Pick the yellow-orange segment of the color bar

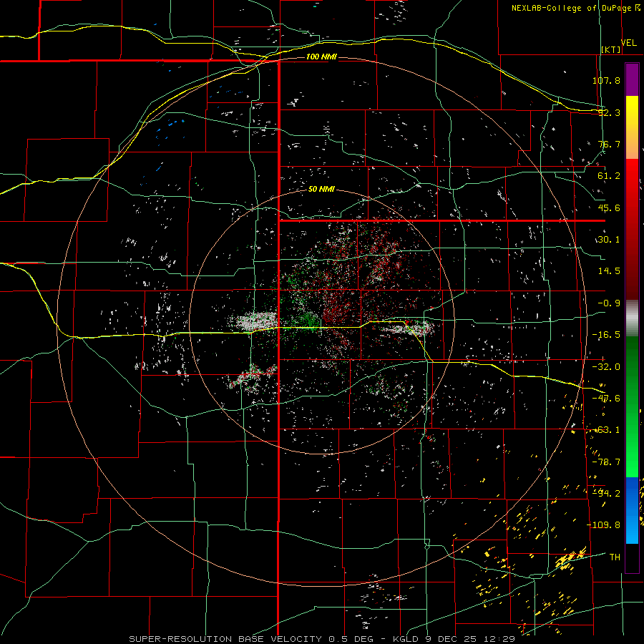click(632, 127)
